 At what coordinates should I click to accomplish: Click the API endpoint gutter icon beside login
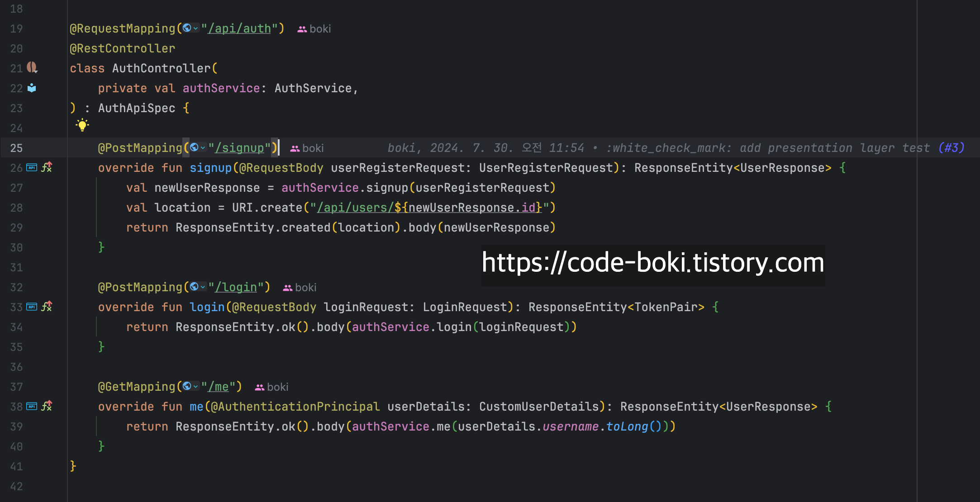click(x=32, y=307)
